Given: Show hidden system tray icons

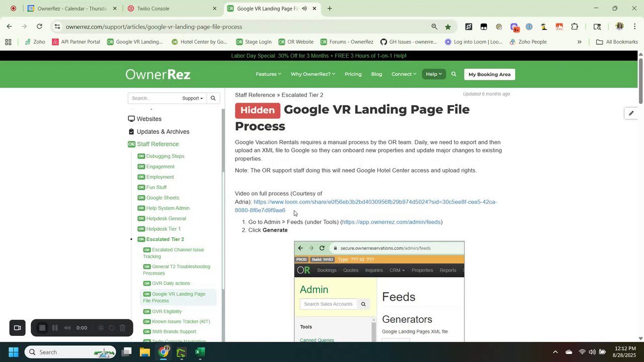Looking at the screenshot, I should pyautogui.click(x=555, y=352).
